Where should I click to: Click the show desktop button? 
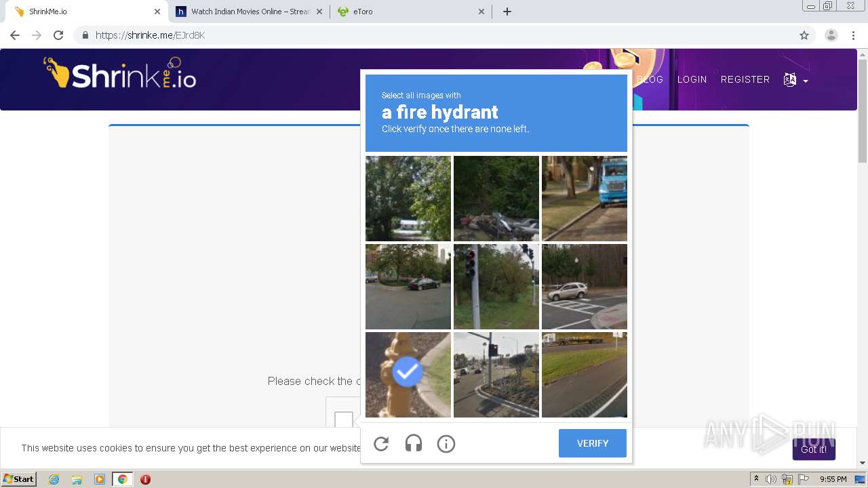[x=860, y=479]
